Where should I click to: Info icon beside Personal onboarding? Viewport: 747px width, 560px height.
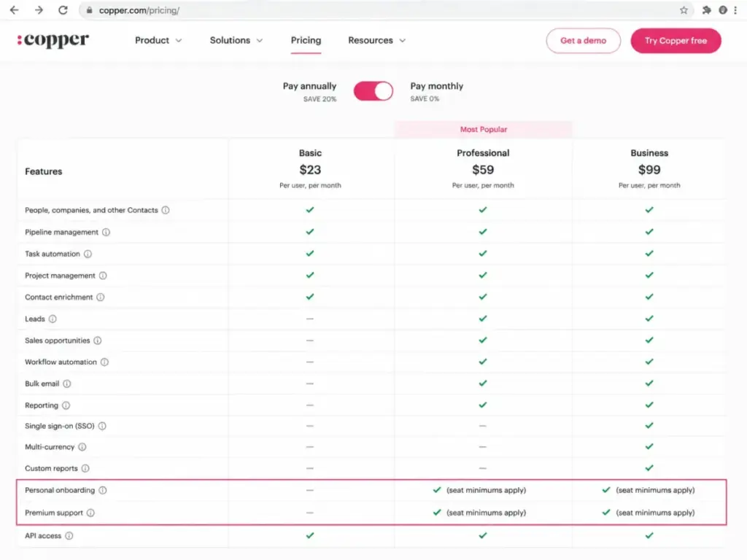[x=102, y=490]
